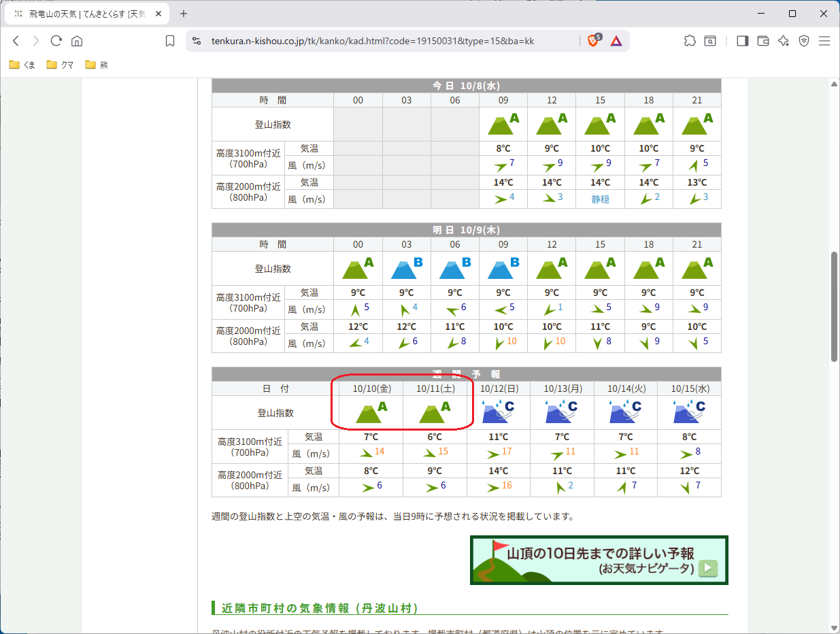Go to the home page
Viewport: 840px width, 634px height.
point(77,41)
